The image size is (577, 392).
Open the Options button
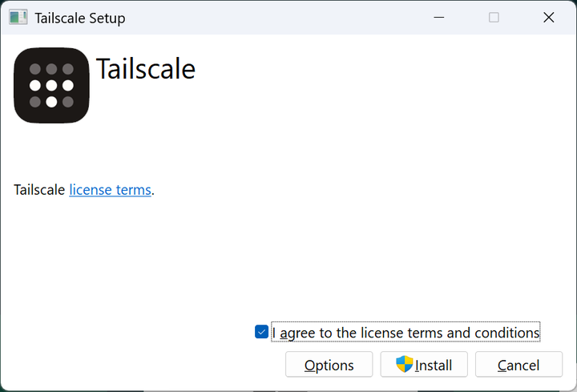pyautogui.click(x=329, y=365)
